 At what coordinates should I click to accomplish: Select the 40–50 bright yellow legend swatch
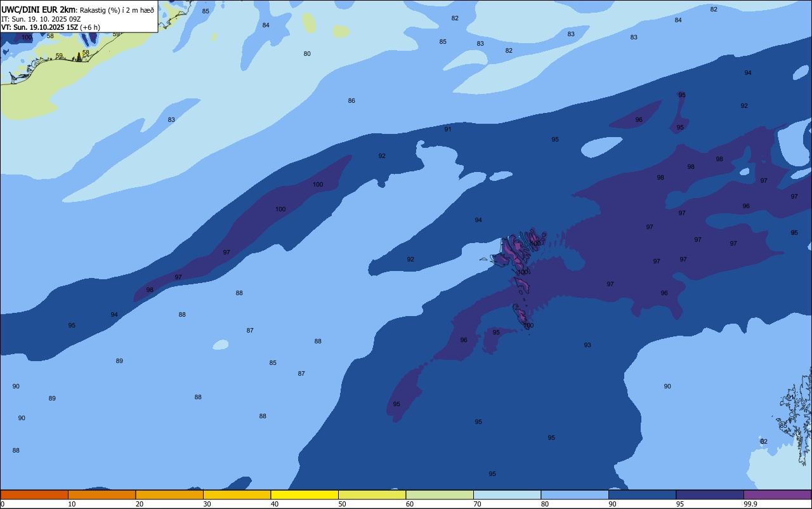[x=304, y=494]
